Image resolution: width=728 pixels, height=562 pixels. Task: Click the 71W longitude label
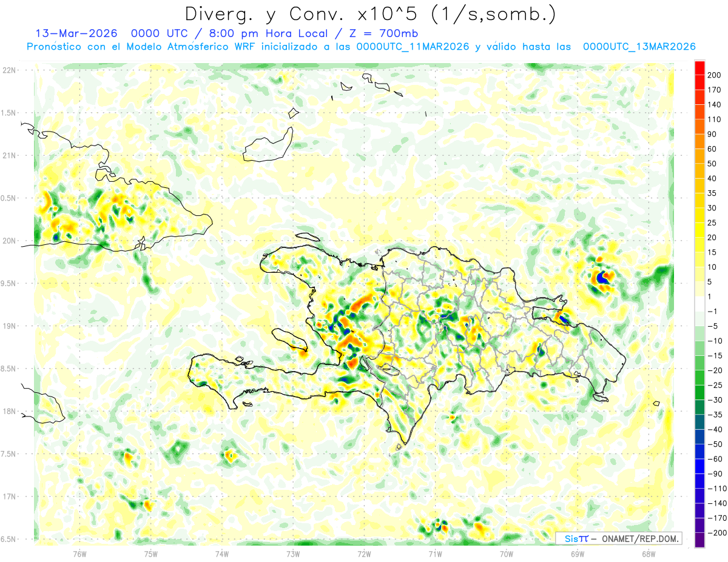tap(435, 554)
